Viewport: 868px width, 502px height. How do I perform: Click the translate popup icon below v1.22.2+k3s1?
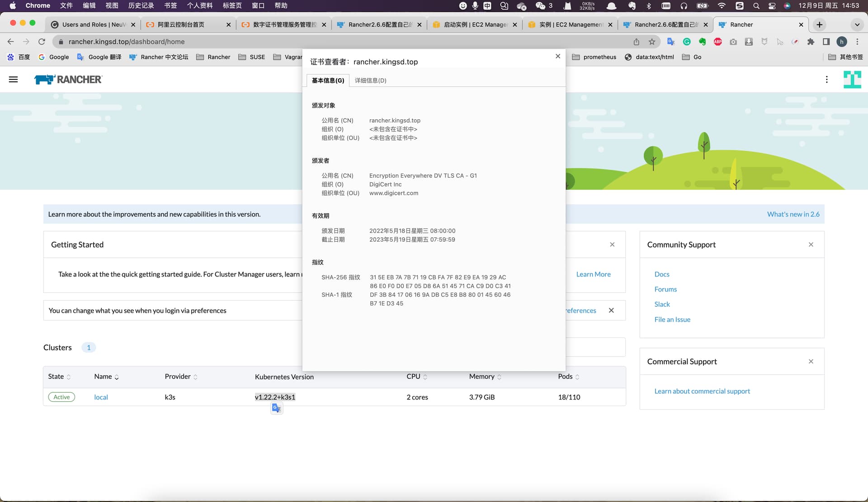click(x=277, y=408)
